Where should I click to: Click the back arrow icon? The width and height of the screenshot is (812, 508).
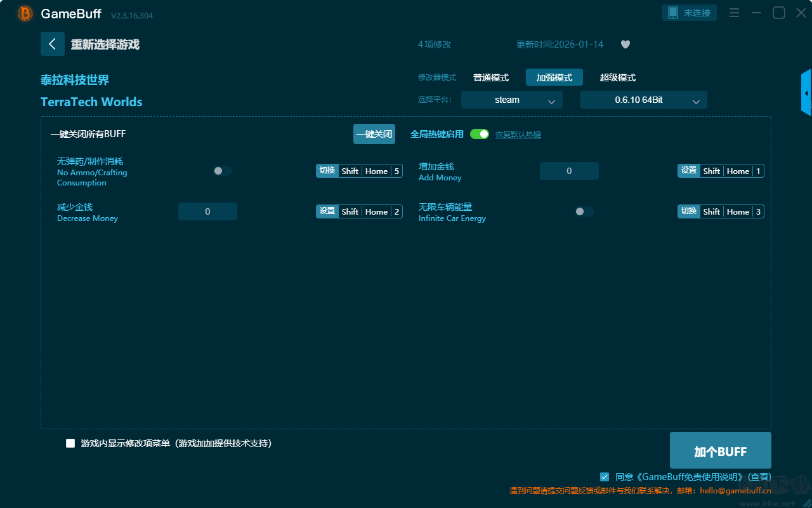[x=52, y=44]
